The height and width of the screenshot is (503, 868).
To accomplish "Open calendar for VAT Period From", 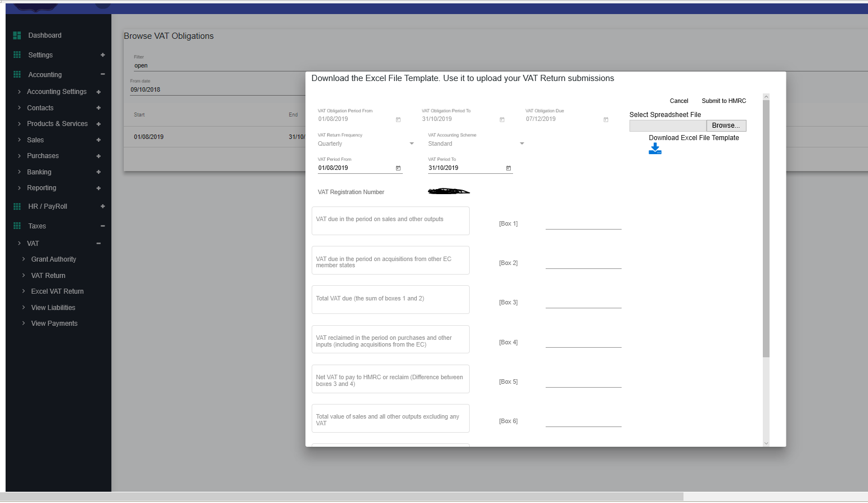I will click(x=398, y=168).
